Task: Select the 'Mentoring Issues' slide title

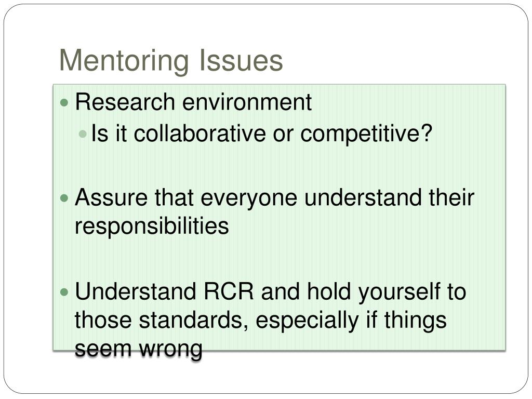Action: pyautogui.click(x=171, y=61)
